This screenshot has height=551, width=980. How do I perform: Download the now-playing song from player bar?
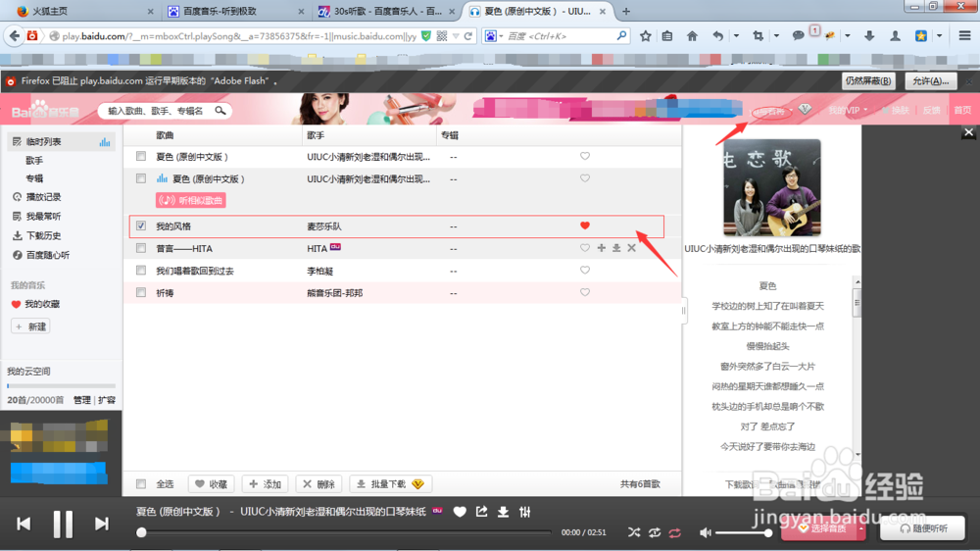point(503,512)
